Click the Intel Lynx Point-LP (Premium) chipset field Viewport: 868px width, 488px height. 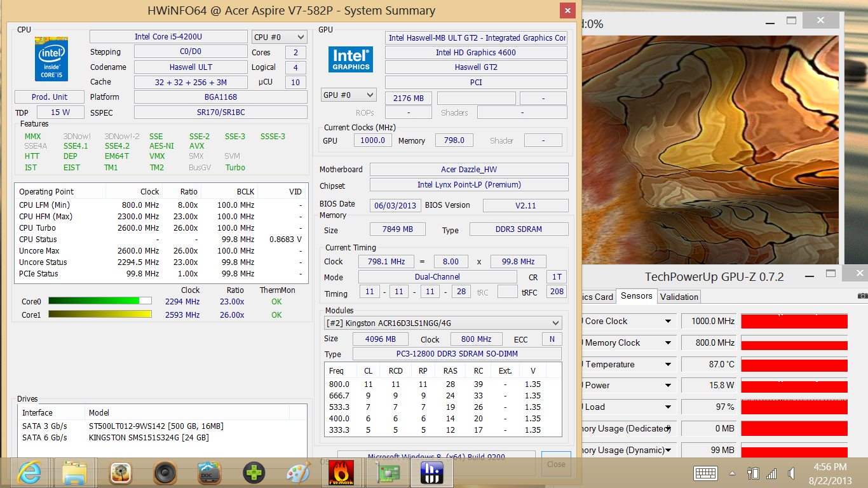click(469, 185)
